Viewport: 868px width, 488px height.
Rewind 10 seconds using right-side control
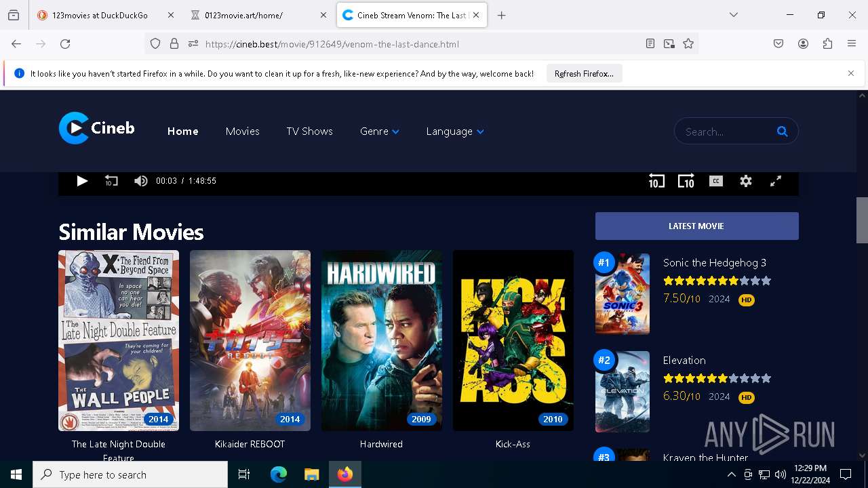click(656, 181)
